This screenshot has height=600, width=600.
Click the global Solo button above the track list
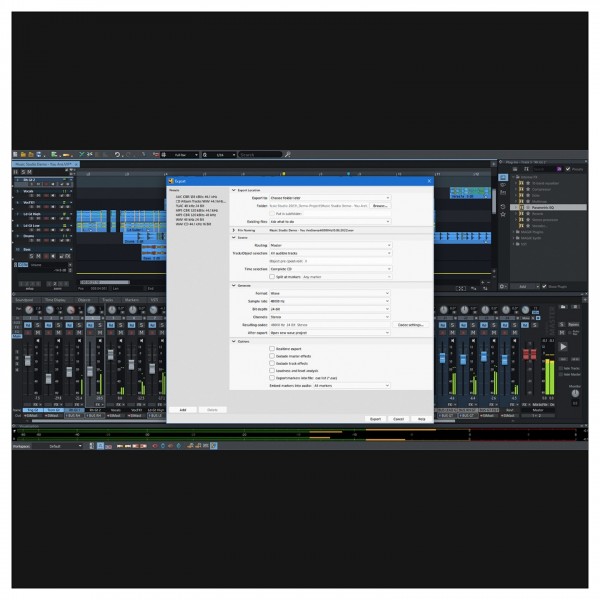tap(23, 172)
